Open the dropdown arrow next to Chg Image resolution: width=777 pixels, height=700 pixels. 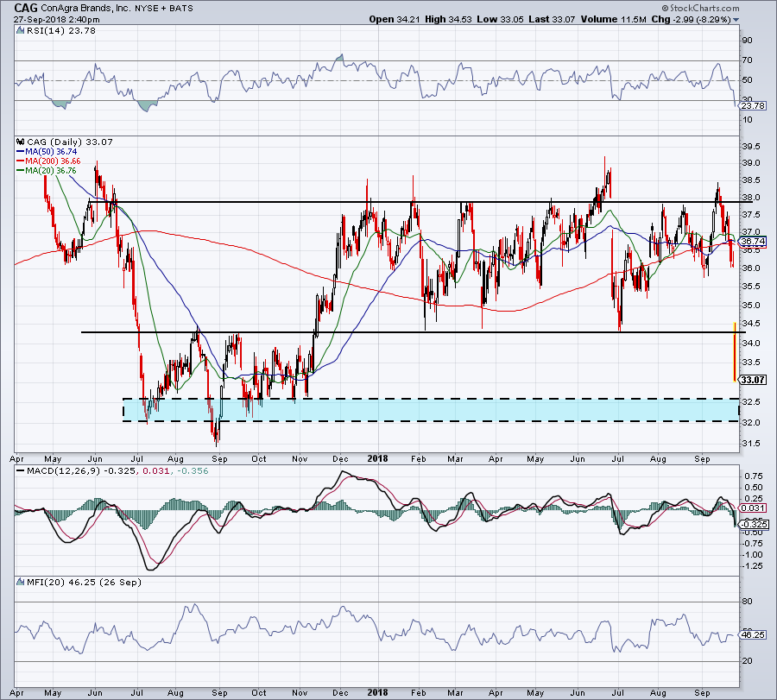736,20
